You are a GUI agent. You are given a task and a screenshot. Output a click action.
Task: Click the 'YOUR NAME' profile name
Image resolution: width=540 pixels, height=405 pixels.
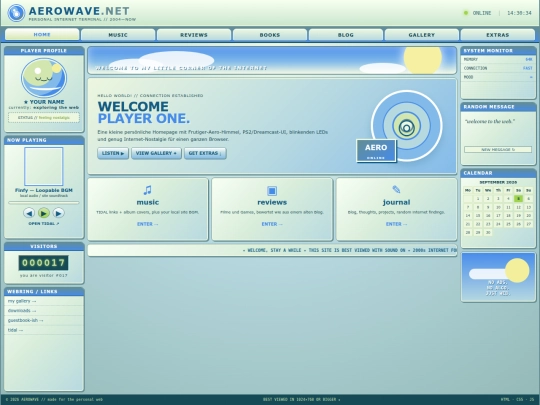[x=44, y=102]
